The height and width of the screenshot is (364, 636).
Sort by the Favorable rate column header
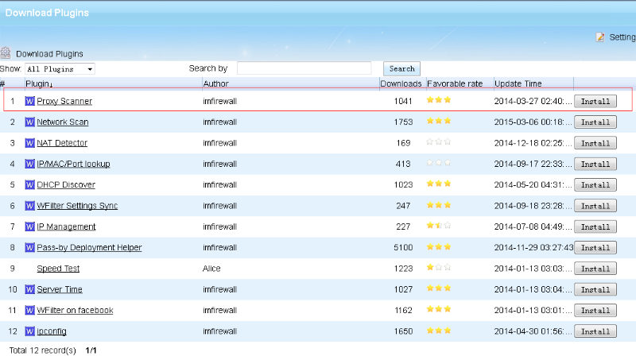click(455, 84)
